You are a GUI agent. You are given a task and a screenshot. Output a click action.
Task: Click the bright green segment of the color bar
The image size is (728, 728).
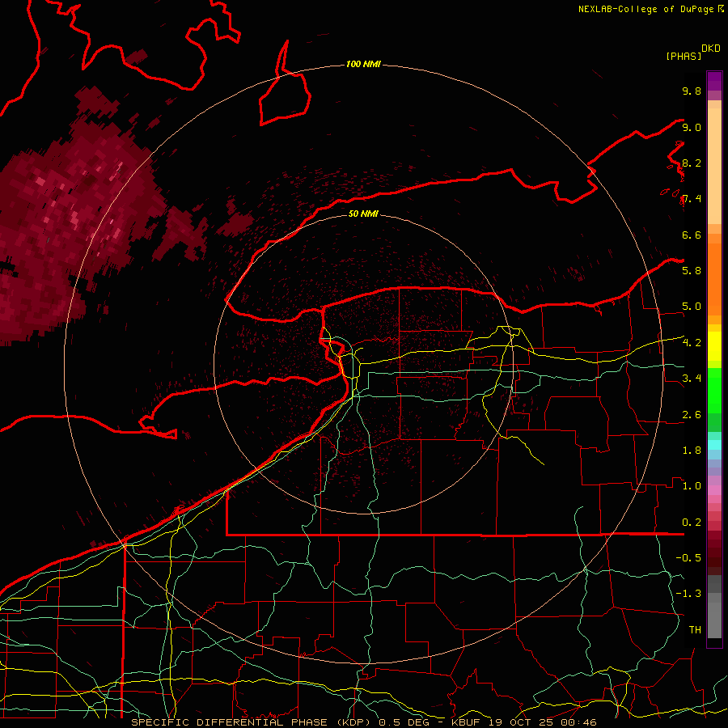(x=714, y=390)
